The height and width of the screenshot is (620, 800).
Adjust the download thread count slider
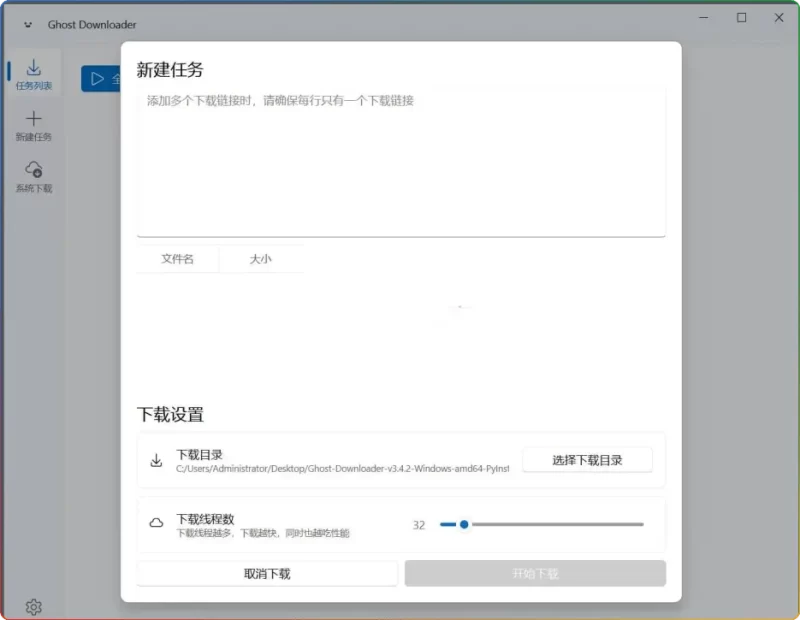coord(463,523)
